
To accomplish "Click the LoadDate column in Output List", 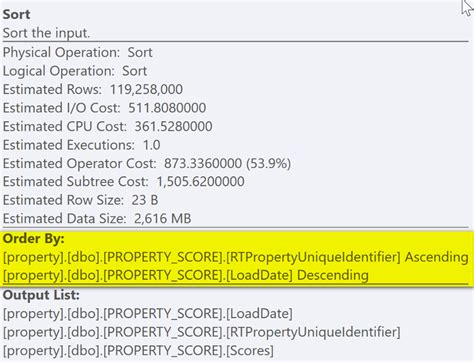I will click(148, 314).
